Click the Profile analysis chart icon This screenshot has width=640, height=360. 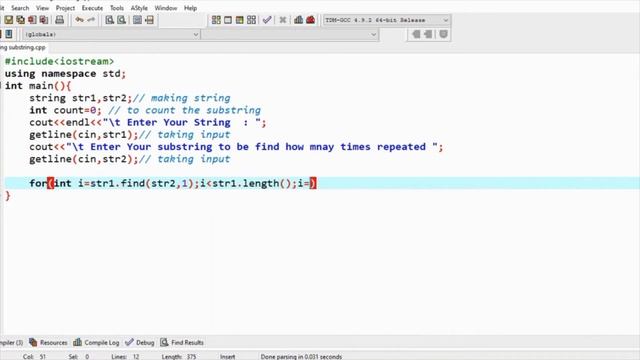pos(298,20)
